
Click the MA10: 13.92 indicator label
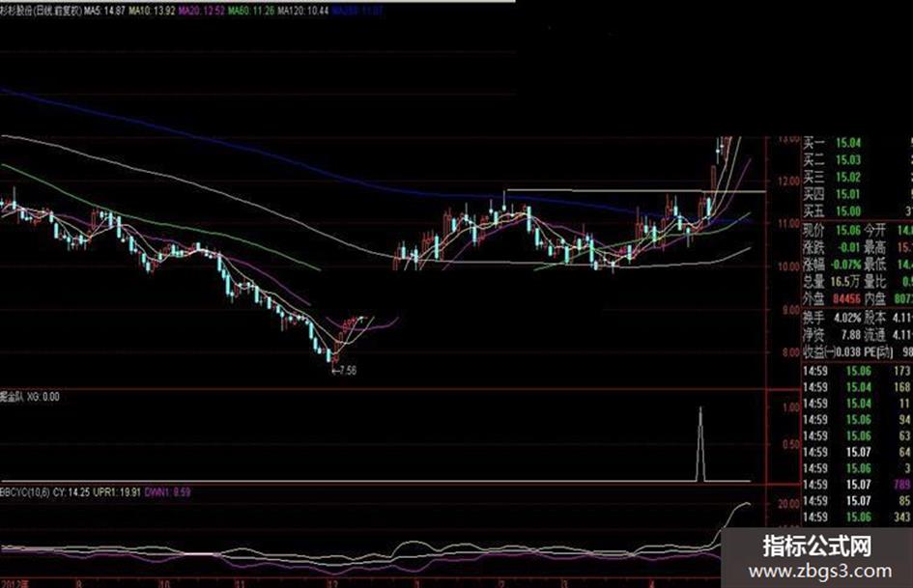click(x=153, y=11)
